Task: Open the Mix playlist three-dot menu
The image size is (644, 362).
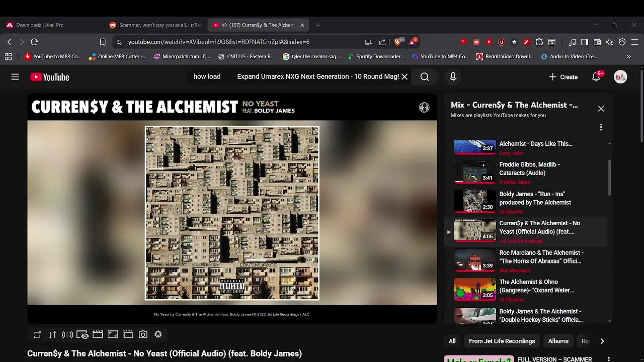Action: pos(601,127)
